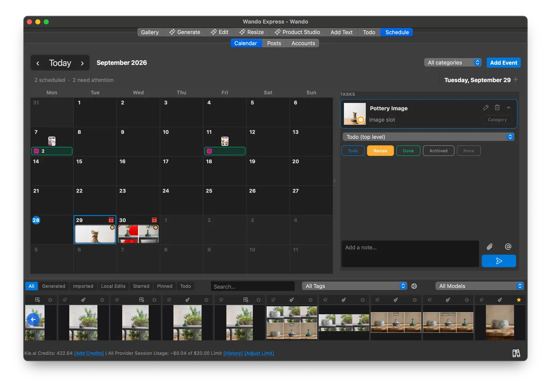This screenshot has height=392, width=551.
Task: Open the All Models dropdown
Action: click(480, 286)
